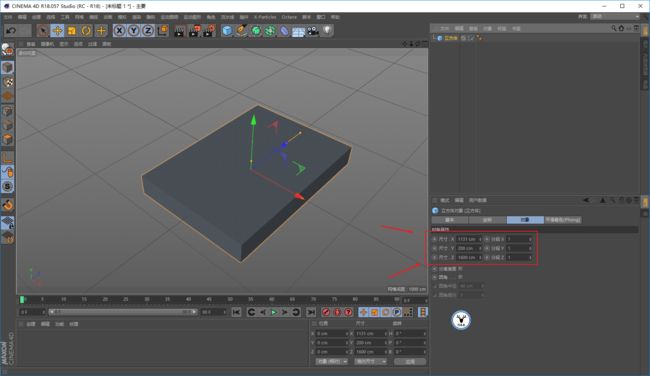Add a camera object icon
The image size is (650, 376).
tap(313, 31)
